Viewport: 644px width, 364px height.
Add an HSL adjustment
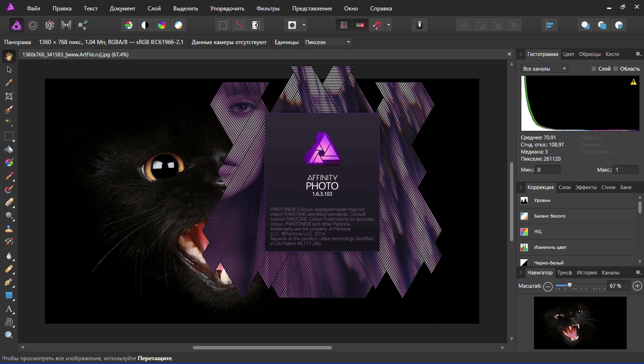click(x=576, y=232)
